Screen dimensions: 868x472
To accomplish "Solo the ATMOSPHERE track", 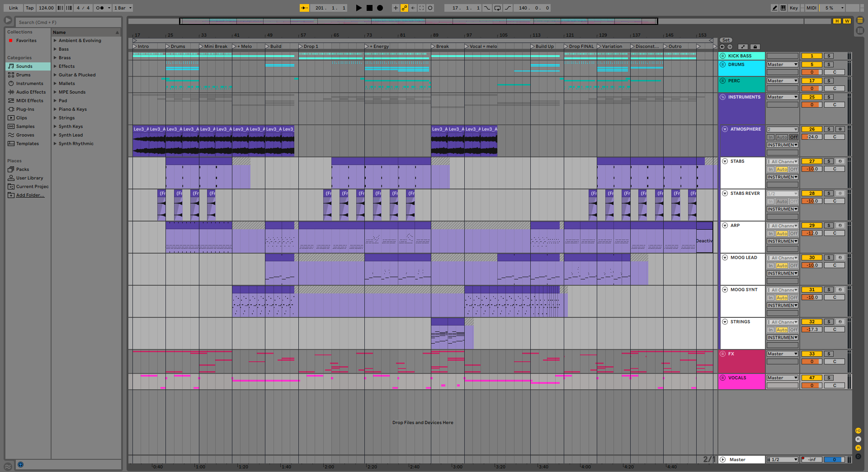I will pyautogui.click(x=829, y=129).
